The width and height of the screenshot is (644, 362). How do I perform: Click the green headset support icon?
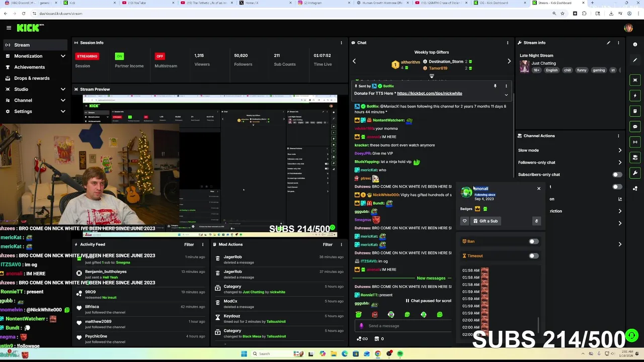click(632, 335)
